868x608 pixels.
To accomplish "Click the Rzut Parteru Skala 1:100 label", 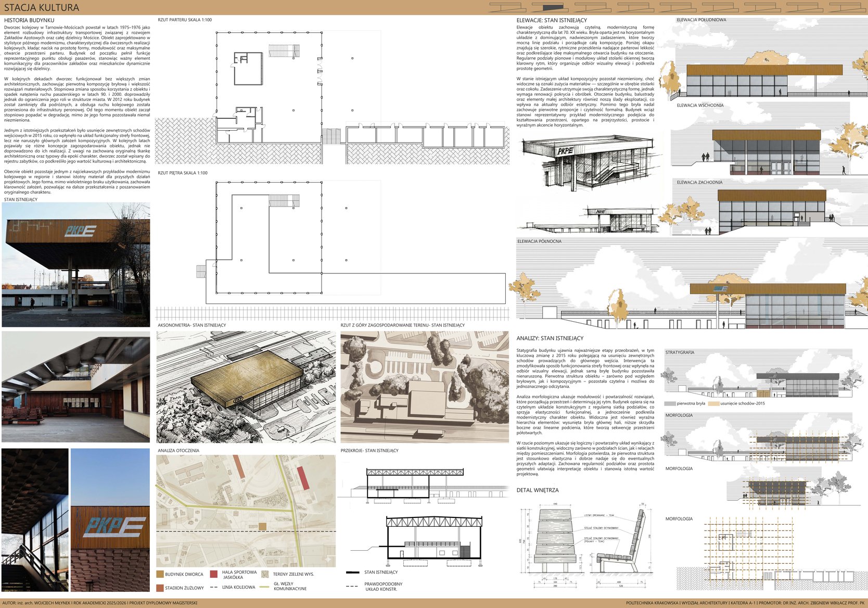I will [185, 20].
